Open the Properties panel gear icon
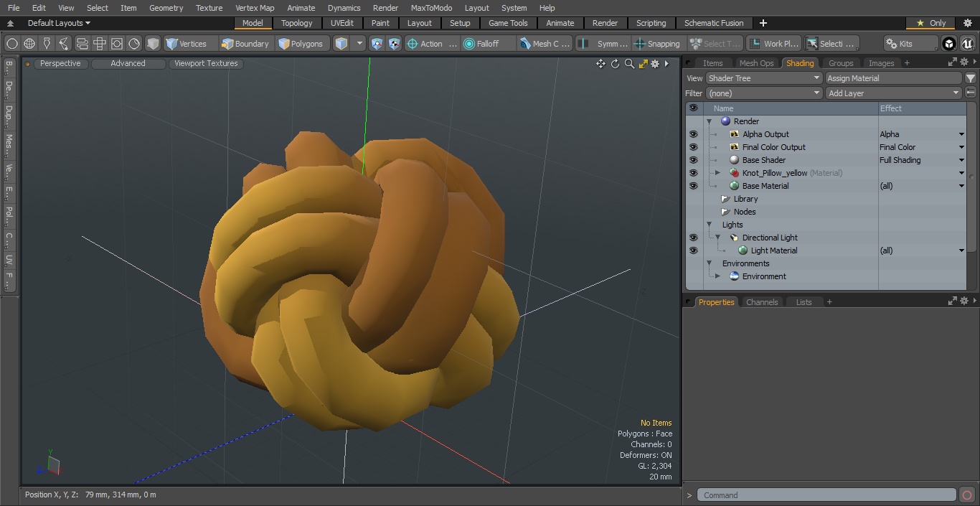 (963, 301)
